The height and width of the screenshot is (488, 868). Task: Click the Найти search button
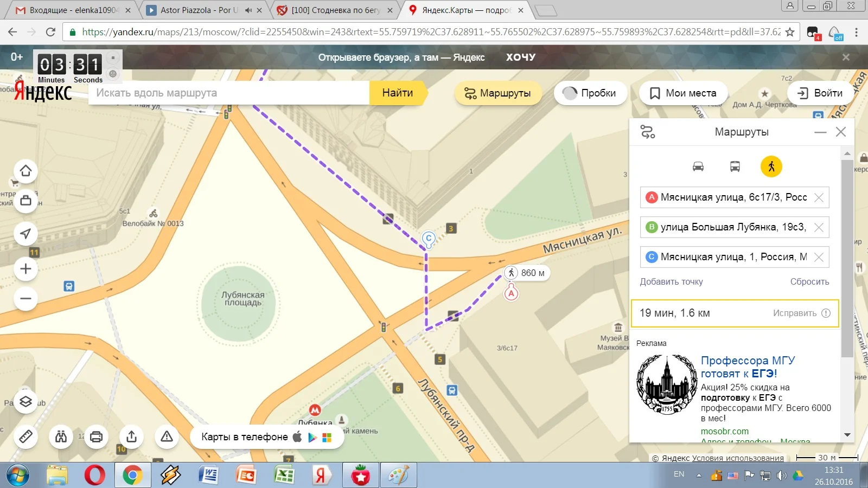[x=398, y=93]
